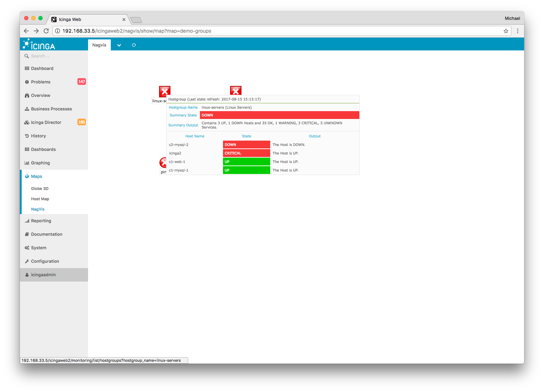
Task: Expand the dropdown chevron next to Nagvis
Action: (x=119, y=45)
